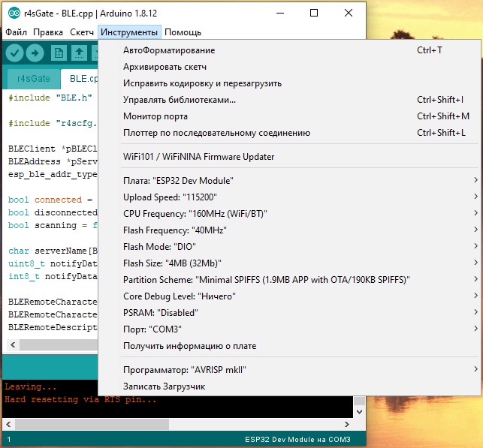Expand Flash Mode: "DIO" submenu

click(x=289, y=247)
